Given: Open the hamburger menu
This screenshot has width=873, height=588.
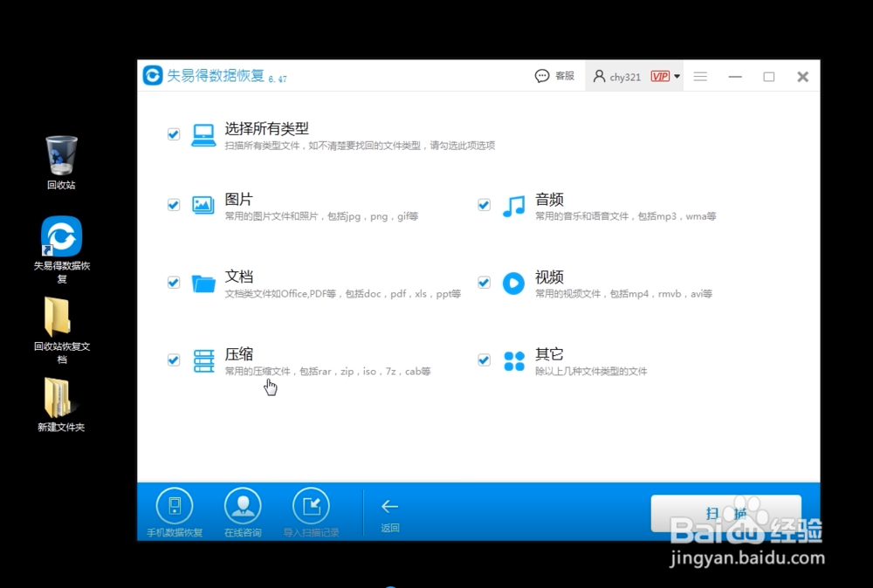Looking at the screenshot, I should (x=699, y=76).
